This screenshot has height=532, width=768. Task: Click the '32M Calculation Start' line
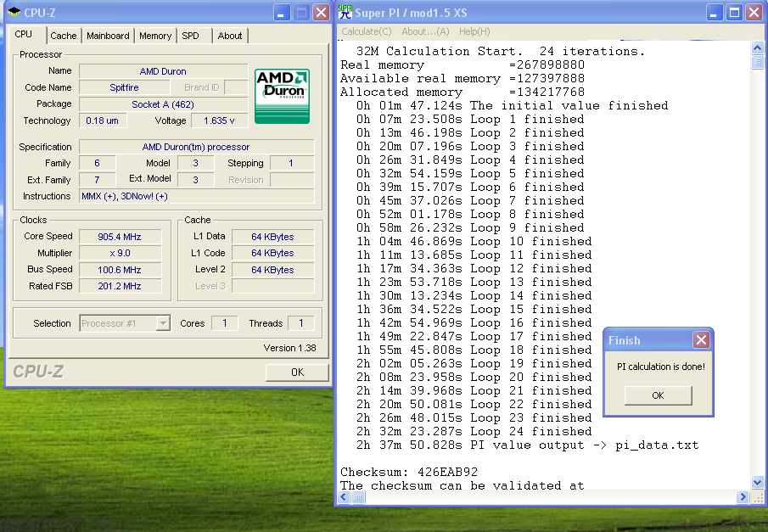(501, 51)
